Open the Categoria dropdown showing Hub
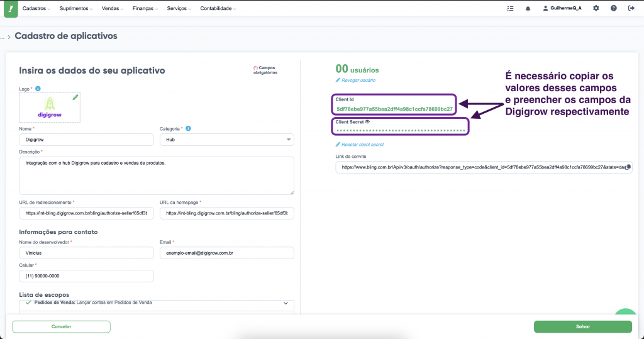The width and height of the screenshot is (644, 339). coord(226,140)
